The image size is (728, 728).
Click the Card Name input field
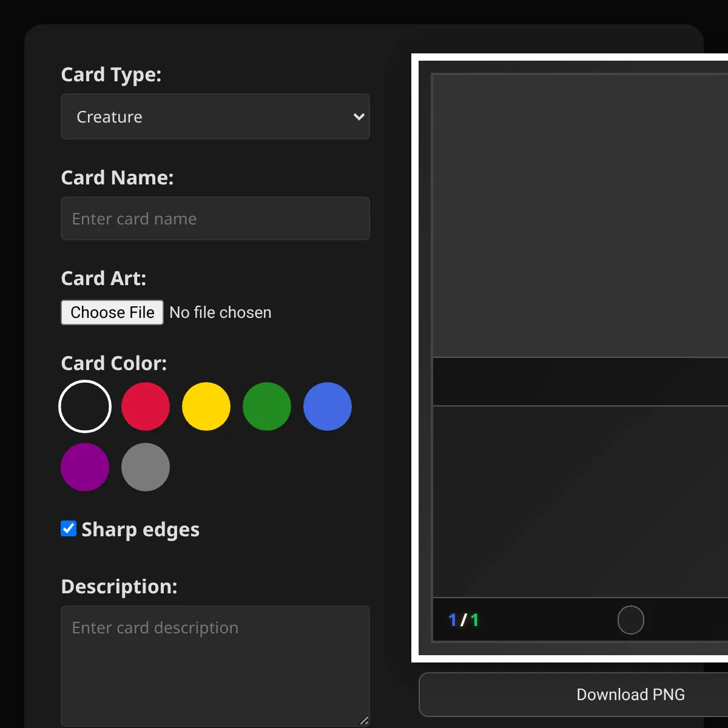(x=215, y=218)
